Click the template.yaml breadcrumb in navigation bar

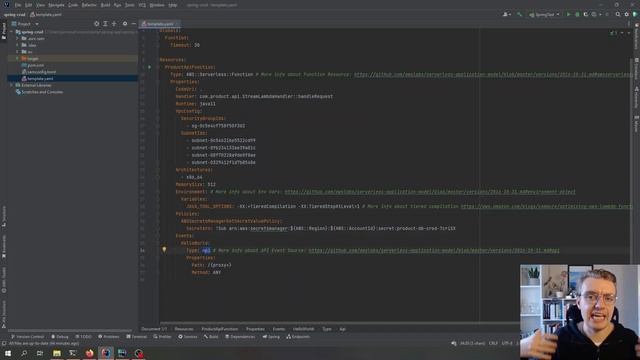coord(46,15)
